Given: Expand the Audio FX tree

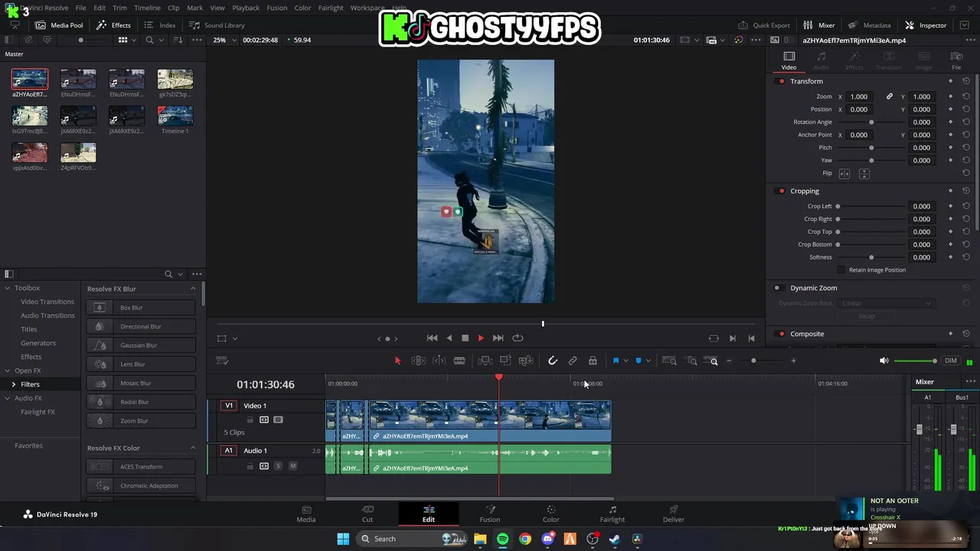Looking at the screenshot, I should tap(7, 398).
